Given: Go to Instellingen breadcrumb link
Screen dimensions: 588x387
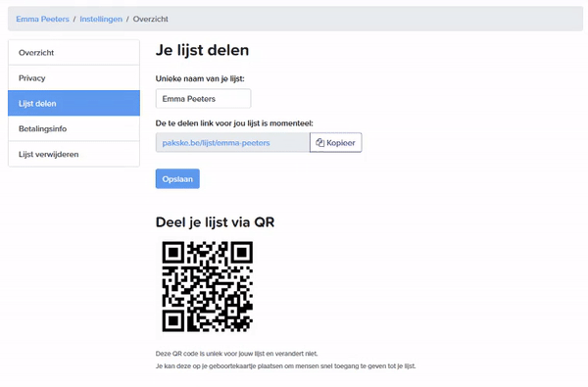Looking at the screenshot, I should coord(101,20).
